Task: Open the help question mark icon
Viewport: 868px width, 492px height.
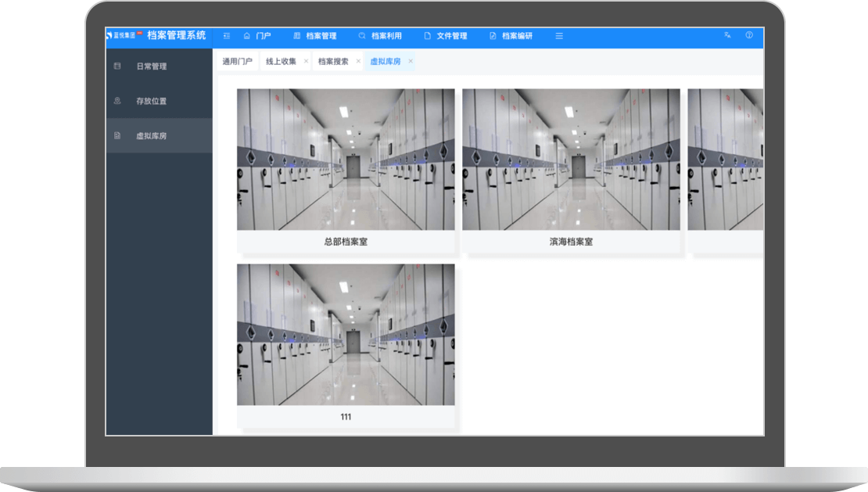Action: (749, 35)
